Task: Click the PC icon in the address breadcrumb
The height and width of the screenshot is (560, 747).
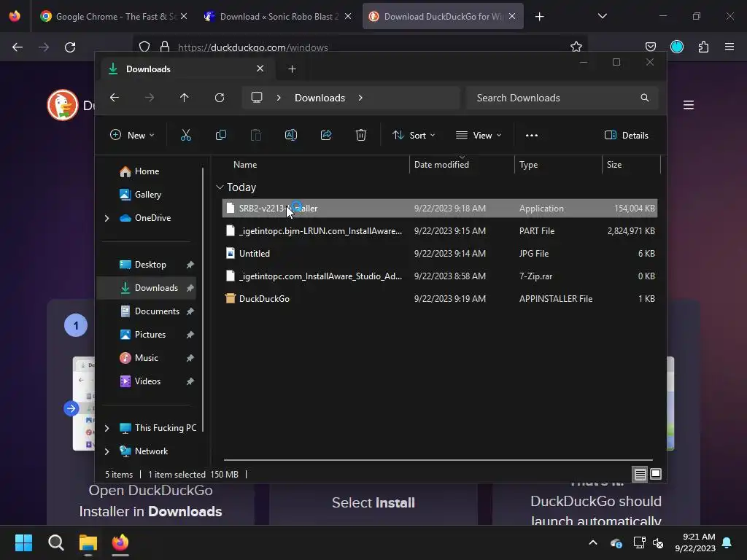Action: pos(257,98)
